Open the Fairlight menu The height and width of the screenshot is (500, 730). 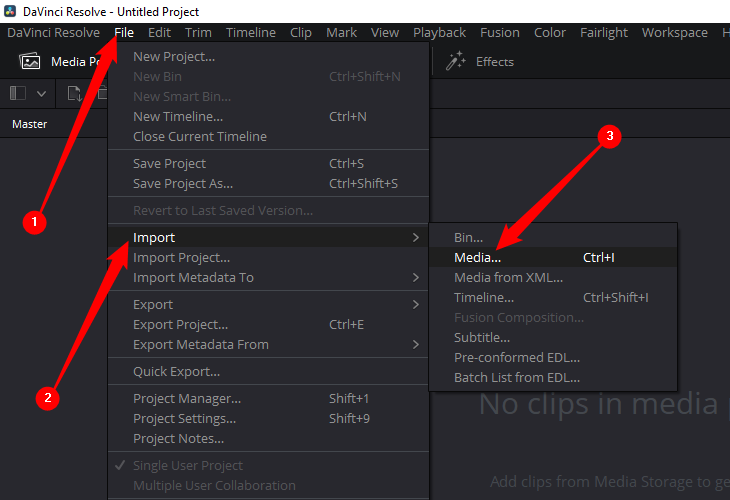604,33
